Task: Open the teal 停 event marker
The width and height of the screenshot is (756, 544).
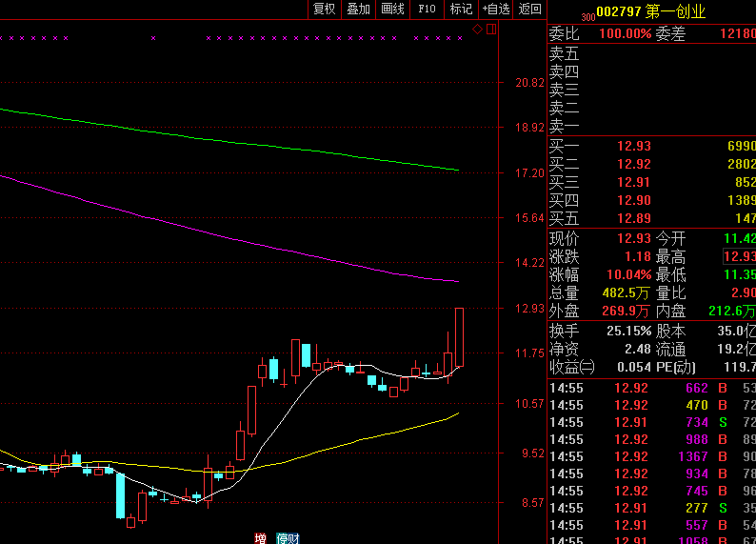Action: [x=282, y=538]
